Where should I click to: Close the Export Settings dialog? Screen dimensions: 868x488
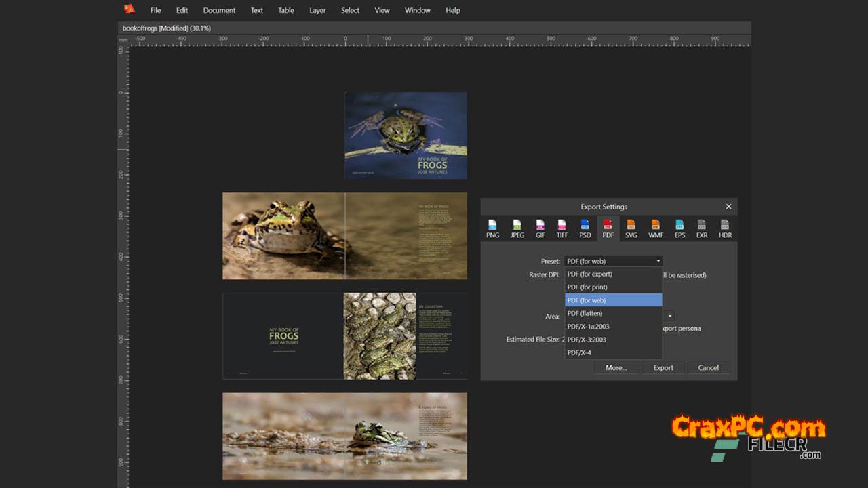point(728,207)
